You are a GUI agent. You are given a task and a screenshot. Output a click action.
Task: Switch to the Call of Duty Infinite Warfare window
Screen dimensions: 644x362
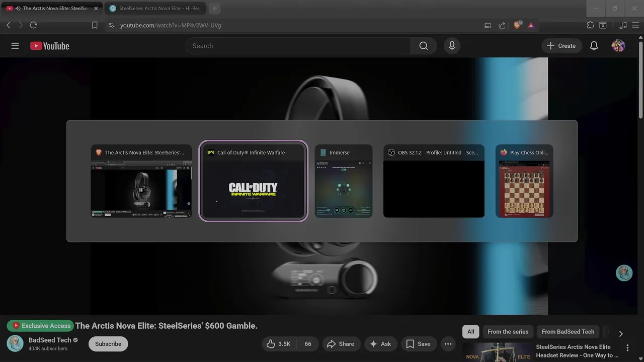(253, 181)
